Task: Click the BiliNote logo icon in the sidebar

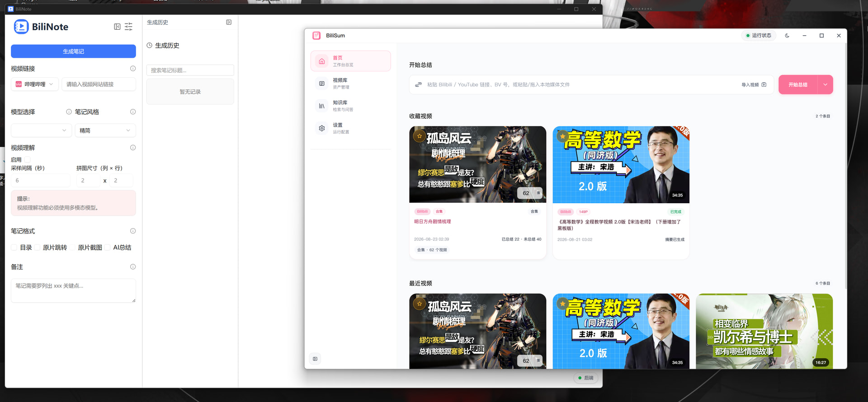Action: [x=21, y=27]
